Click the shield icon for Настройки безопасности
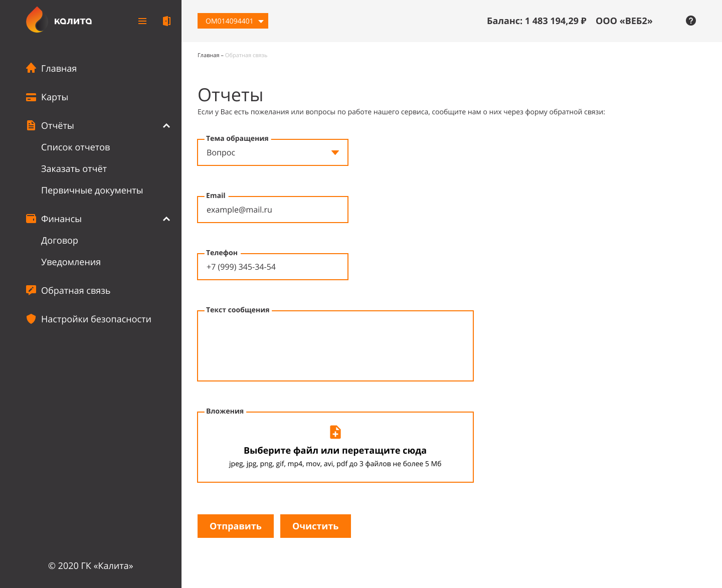 coord(31,319)
